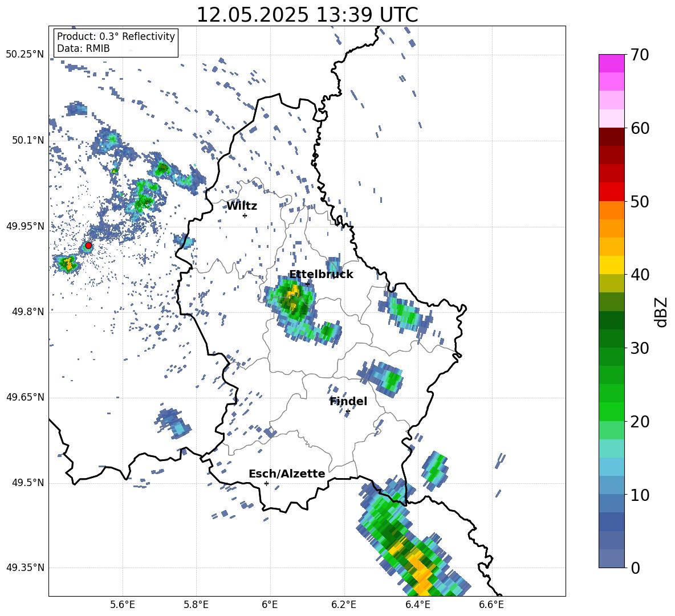
Task: Click the orange storm core in southeast corner
Action: 420,570
